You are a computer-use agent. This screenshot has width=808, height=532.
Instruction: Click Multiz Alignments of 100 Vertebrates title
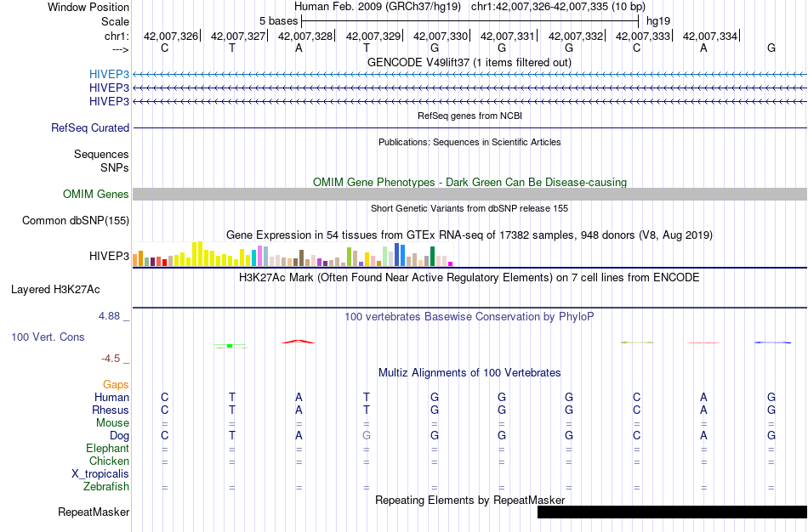point(469,373)
